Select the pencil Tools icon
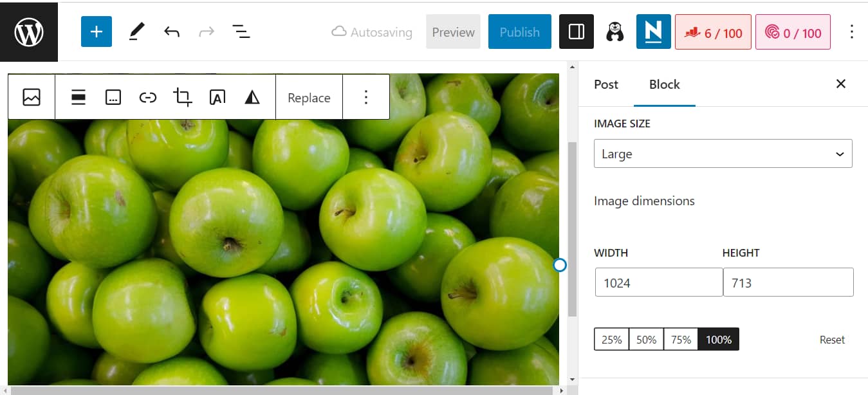 [x=136, y=32]
